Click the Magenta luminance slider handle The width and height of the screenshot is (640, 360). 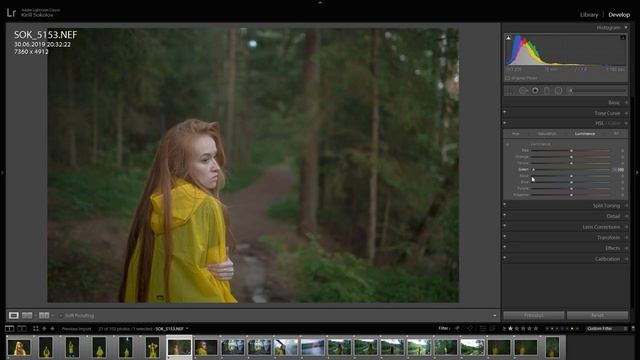[571, 195]
